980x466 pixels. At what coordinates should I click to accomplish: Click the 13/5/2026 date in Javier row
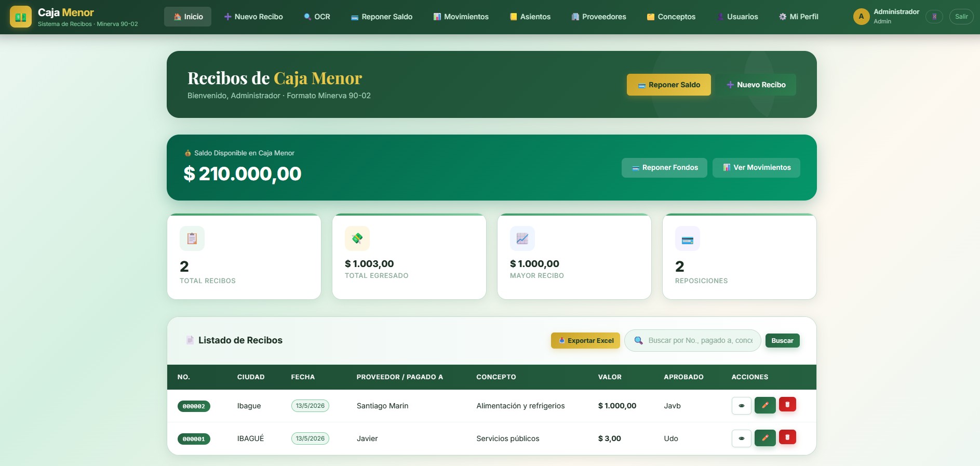click(310, 438)
